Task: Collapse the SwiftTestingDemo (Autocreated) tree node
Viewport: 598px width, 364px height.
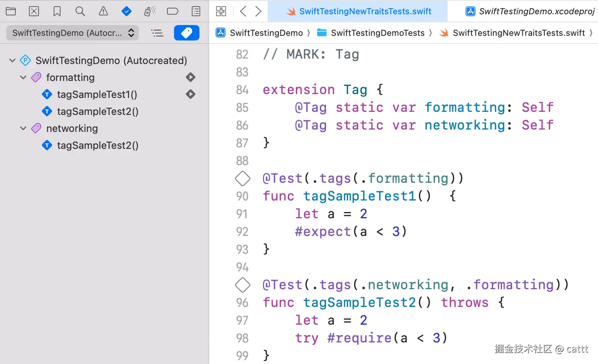Action: point(12,61)
